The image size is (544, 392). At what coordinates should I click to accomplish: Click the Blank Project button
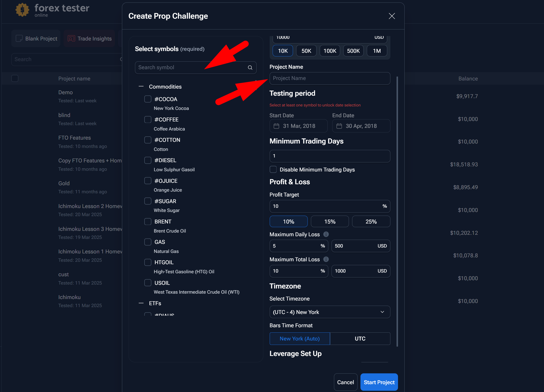pyautogui.click(x=36, y=39)
